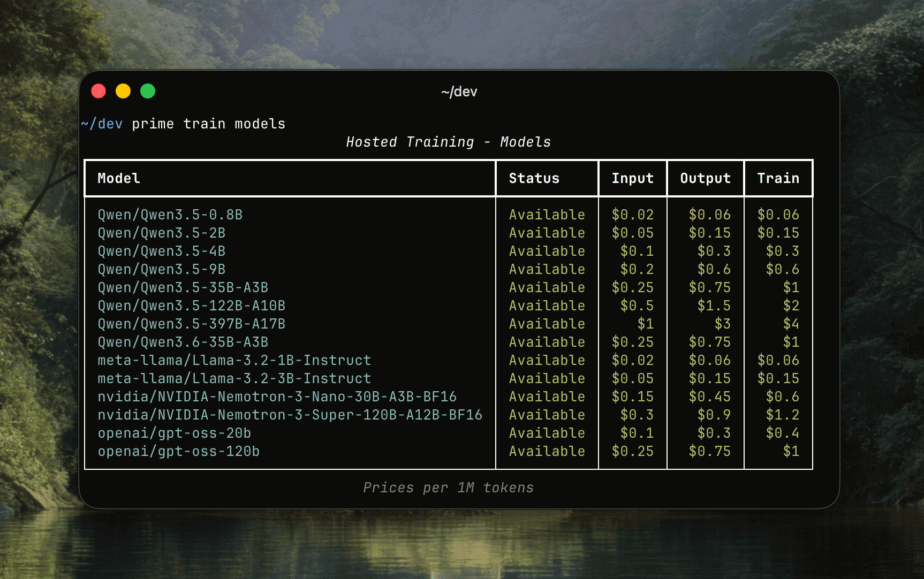Click the $0.15 input price for Nemotron-3-Nano
Viewport: 924px width, 579px height.
pos(633,397)
